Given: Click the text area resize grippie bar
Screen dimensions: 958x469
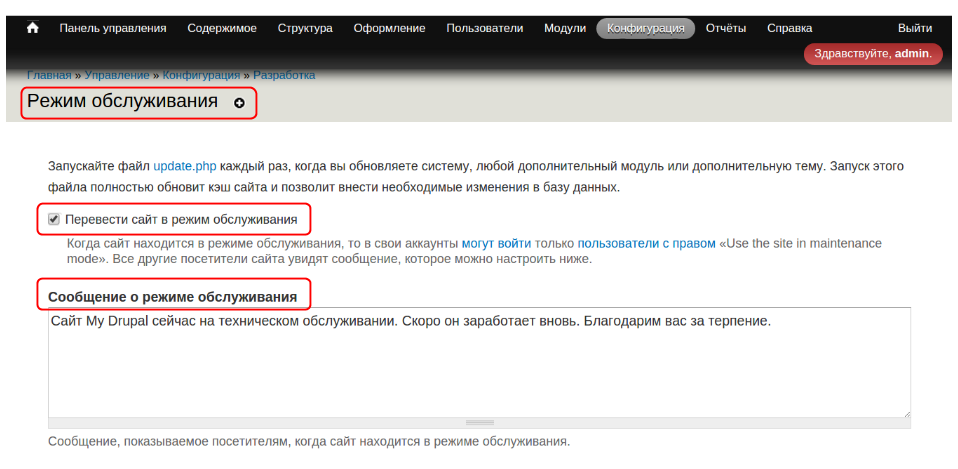Looking at the screenshot, I should click(x=479, y=423).
